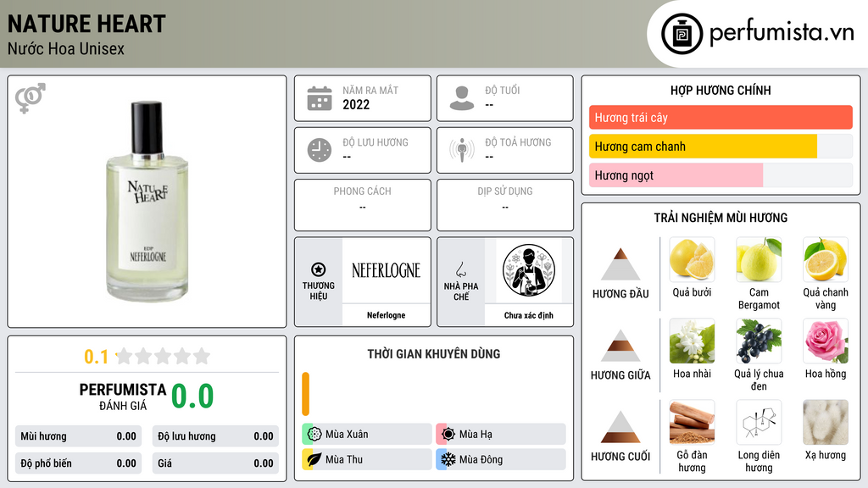Click the Perfumista đánh giá label
Viewport: 868px width, 488px height.
point(123,396)
